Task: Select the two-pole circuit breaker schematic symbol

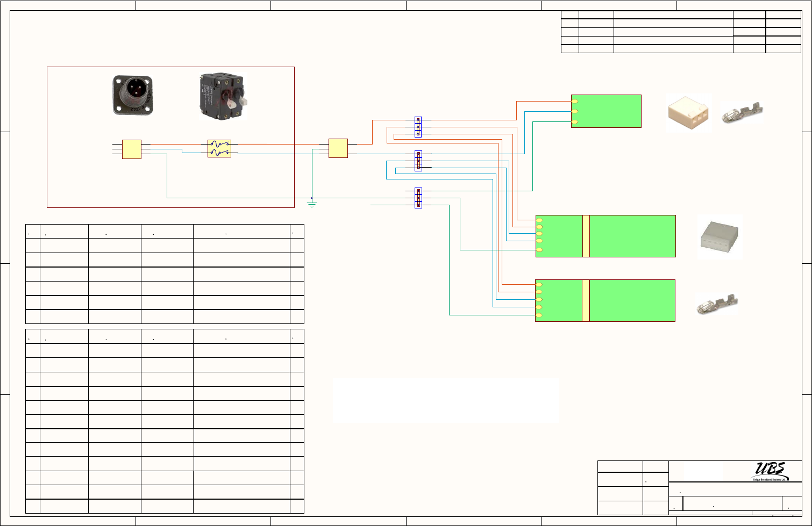Action: pyautogui.click(x=219, y=149)
